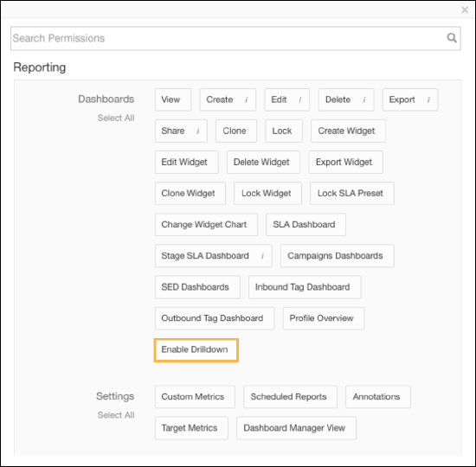Toggle the View dashboards permission
This screenshot has width=476, height=467.
coord(173,99)
